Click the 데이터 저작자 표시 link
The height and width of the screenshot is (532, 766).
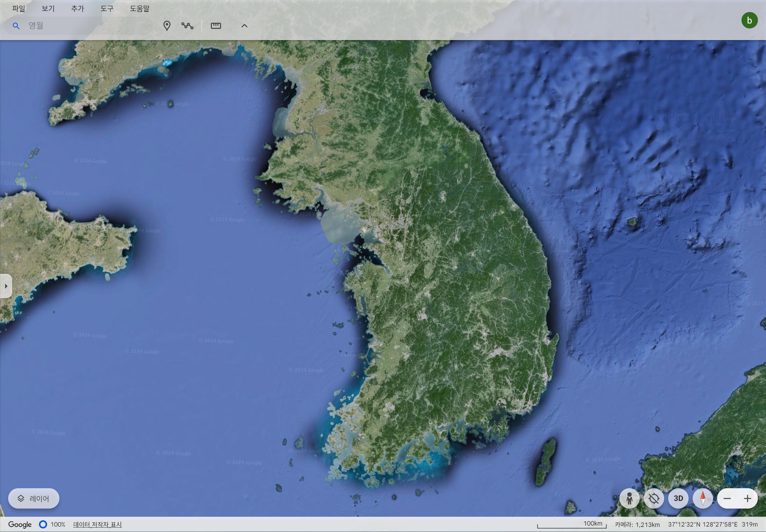pyautogui.click(x=97, y=525)
